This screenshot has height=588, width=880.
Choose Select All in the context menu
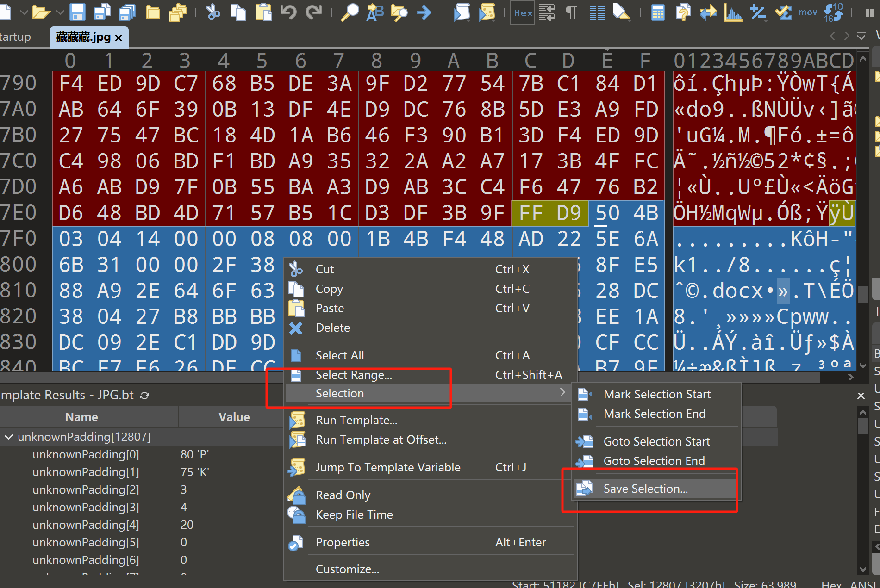pyautogui.click(x=431, y=355)
